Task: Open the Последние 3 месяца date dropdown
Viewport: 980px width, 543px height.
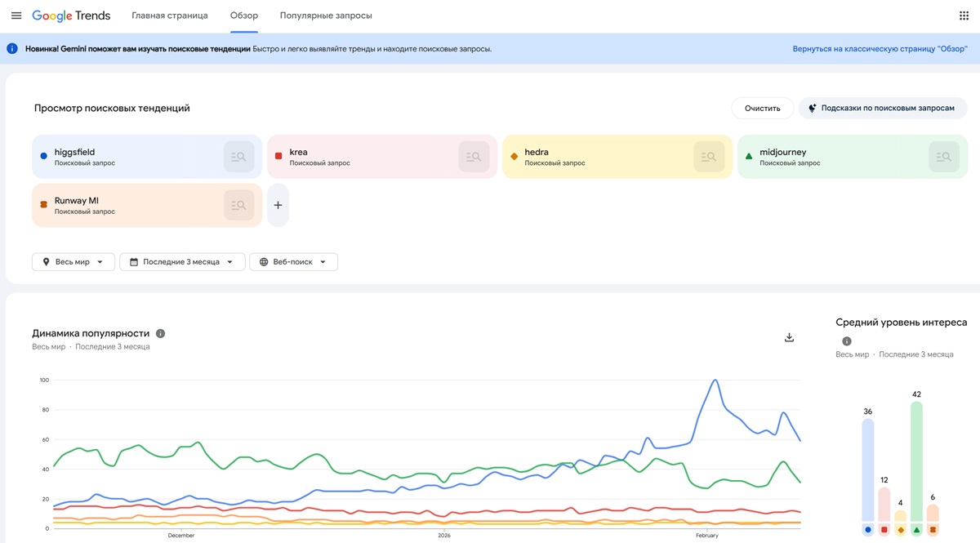Action: (x=182, y=262)
